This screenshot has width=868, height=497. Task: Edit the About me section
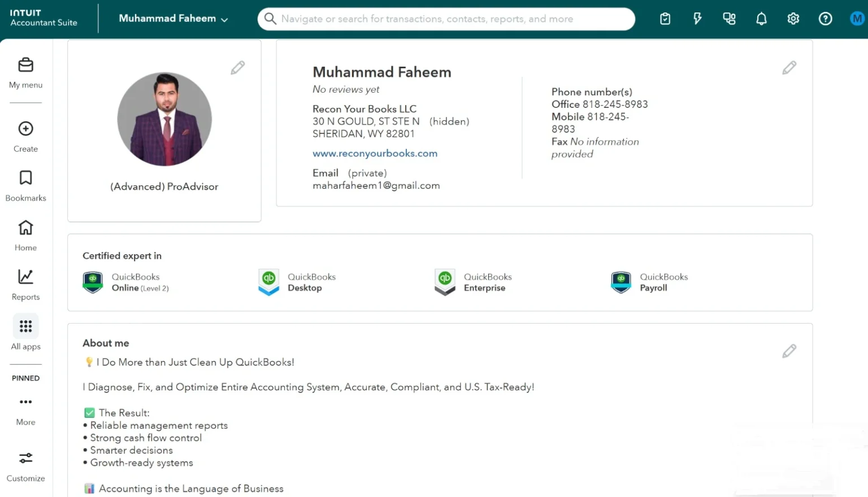789,351
